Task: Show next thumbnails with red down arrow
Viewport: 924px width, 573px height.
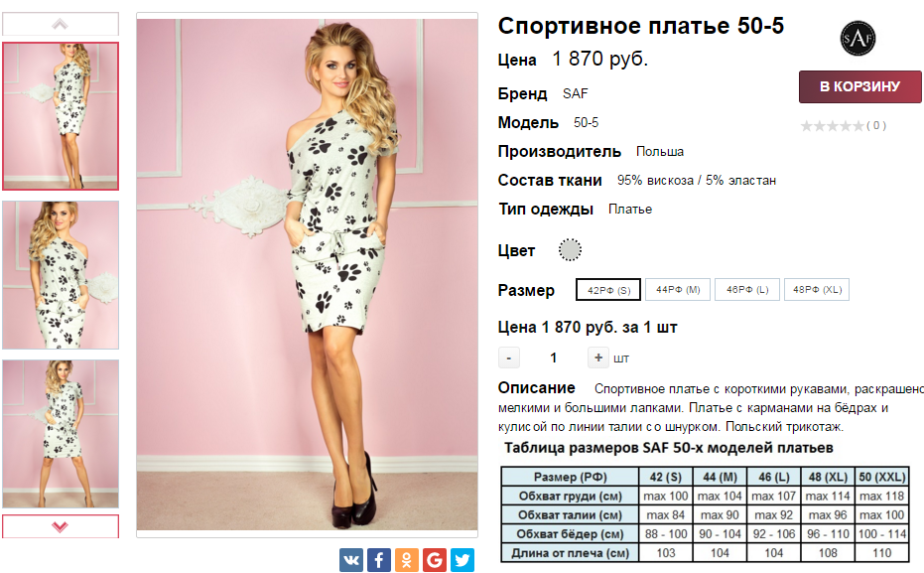Action: [x=61, y=526]
